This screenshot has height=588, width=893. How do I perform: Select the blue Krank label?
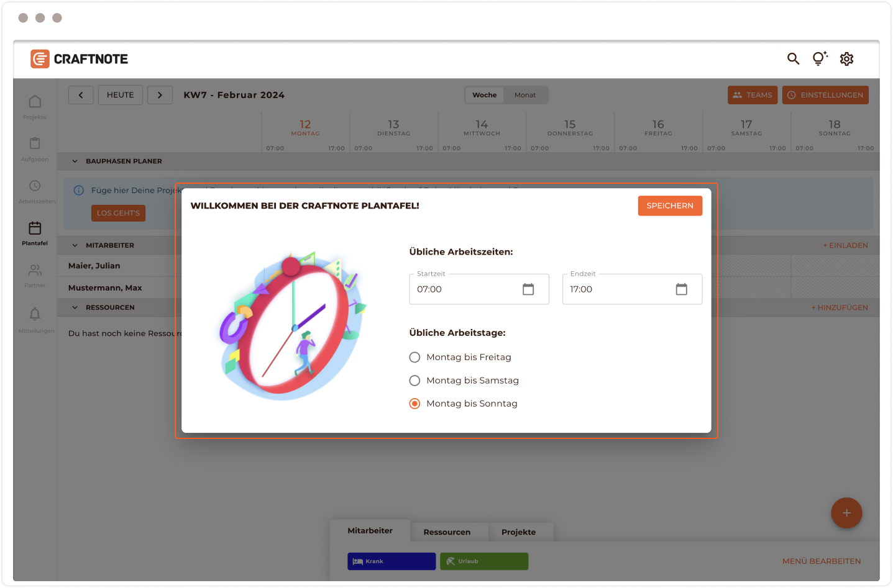click(x=392, y=561)
